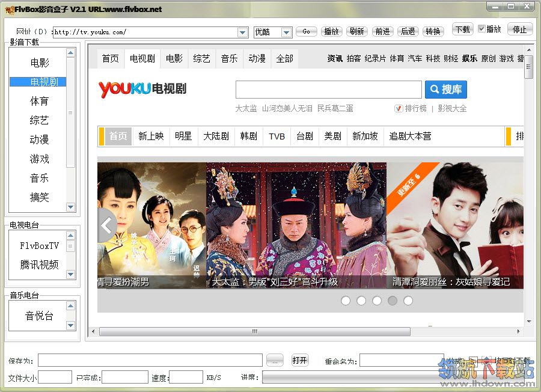Select 动漫 in 影音下载 list

pyautogui.click(x=40, y=139)
